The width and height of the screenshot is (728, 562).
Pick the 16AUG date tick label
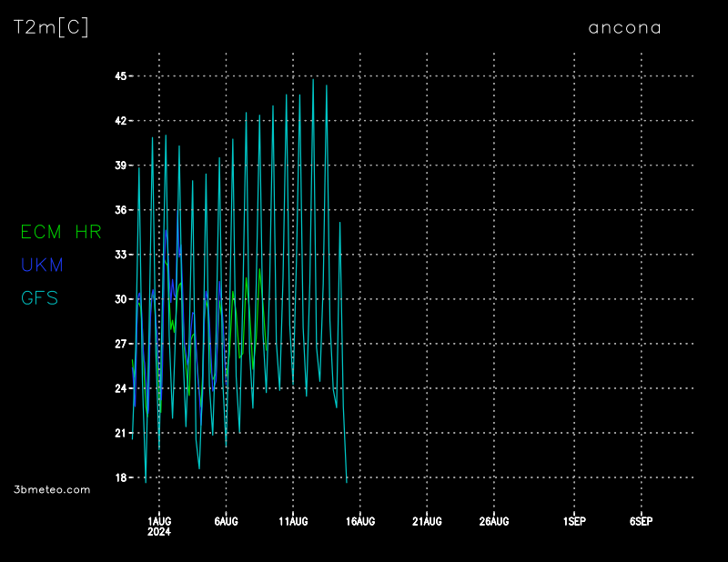click(360, 521)
